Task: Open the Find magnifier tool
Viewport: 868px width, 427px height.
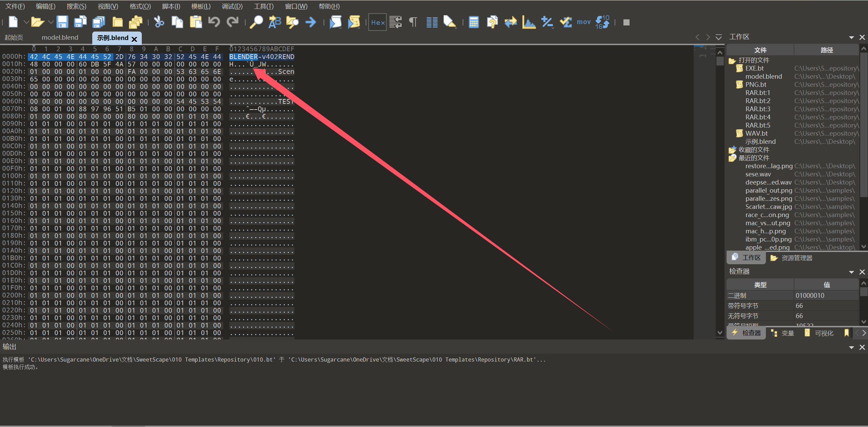Action: pos(256,22)
